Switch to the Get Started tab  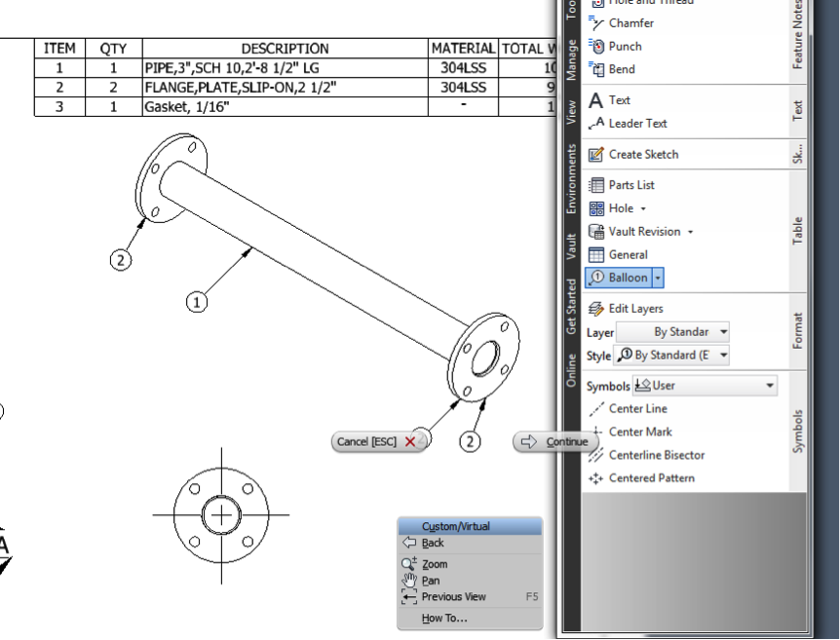coord(571,306)
